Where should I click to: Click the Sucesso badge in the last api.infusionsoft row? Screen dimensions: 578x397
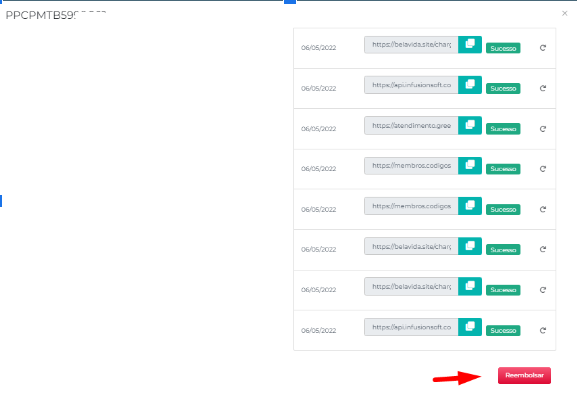click(x=503, y=330)
